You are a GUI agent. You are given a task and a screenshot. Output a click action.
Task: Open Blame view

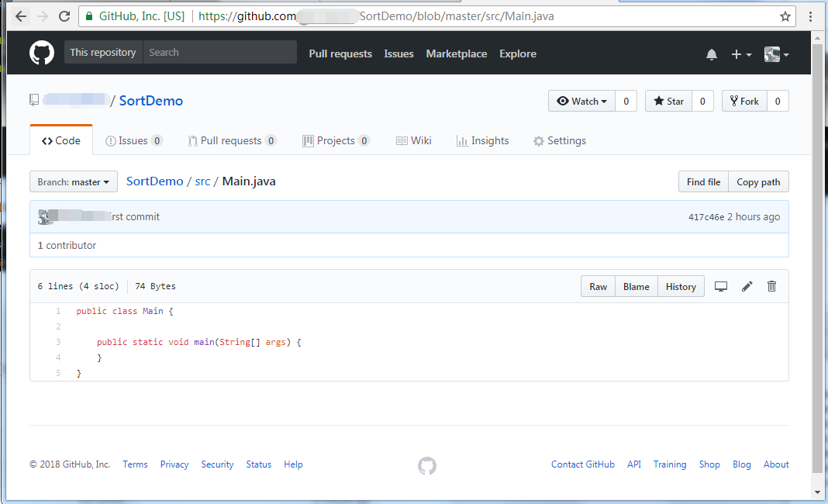(637, 286)
